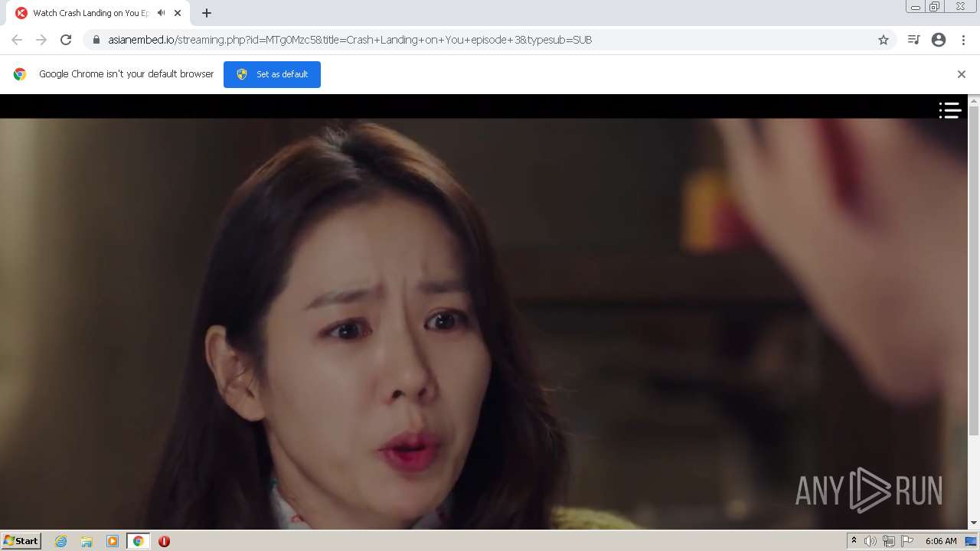
Task: Open media controls icon in toolbar
Action: (x=913, y=40)
